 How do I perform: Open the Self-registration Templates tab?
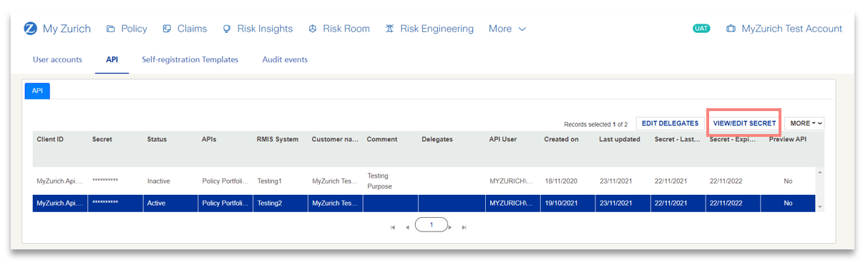(190, 59)
